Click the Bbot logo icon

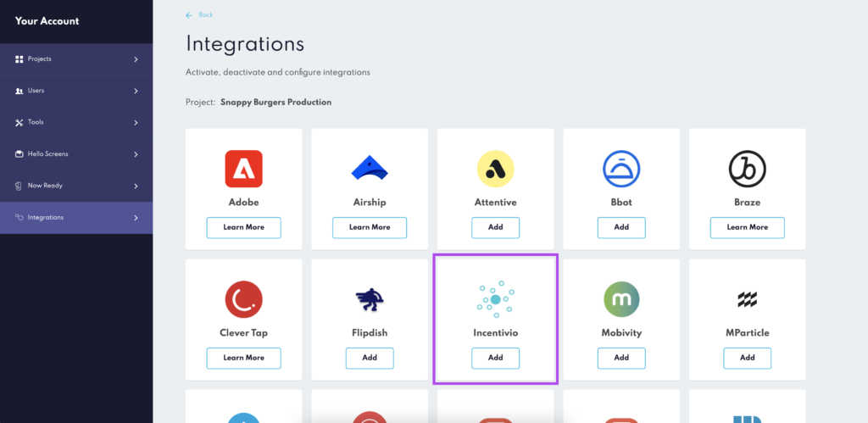[x=621, y=169]
